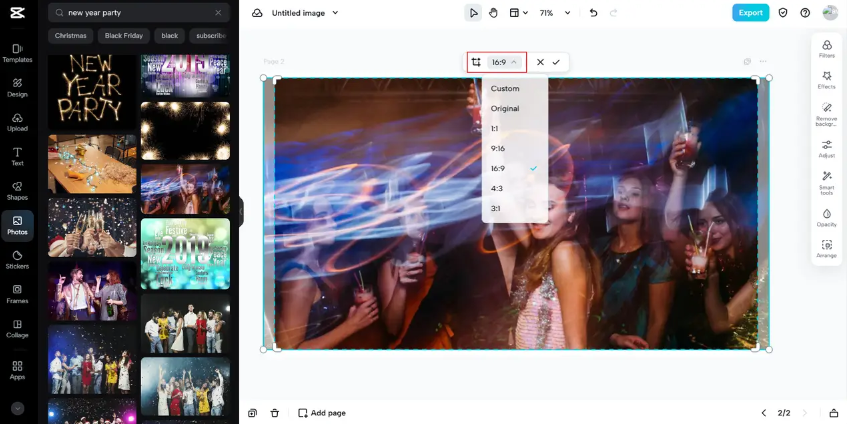The width and height of the screenshot is (847, 424).
Task: Collapse the 16:9 crop ratio dropdown
Action: click(504, 62)
